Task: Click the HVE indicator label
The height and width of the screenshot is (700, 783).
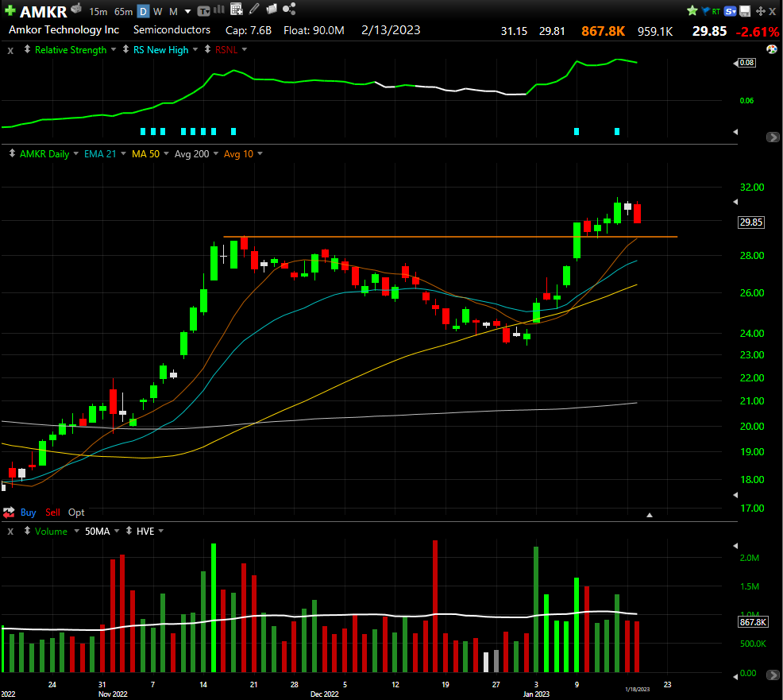Action: 145,531
